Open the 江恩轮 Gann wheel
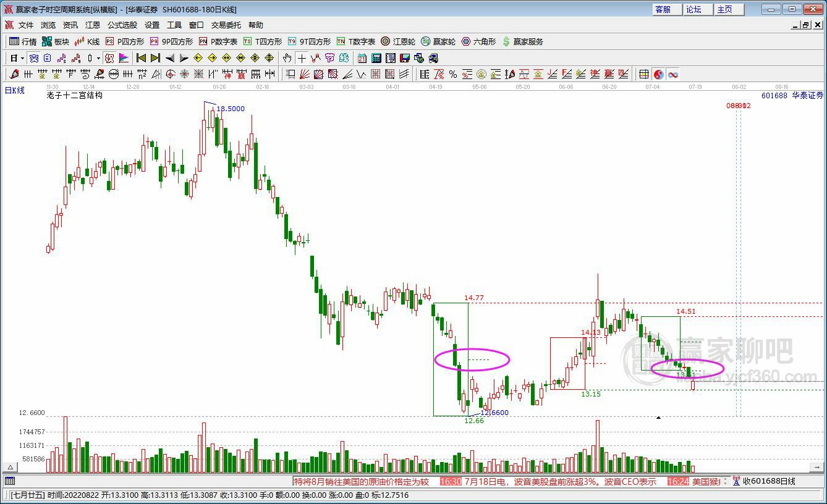 pyautogui.click(x=398, y=41)
